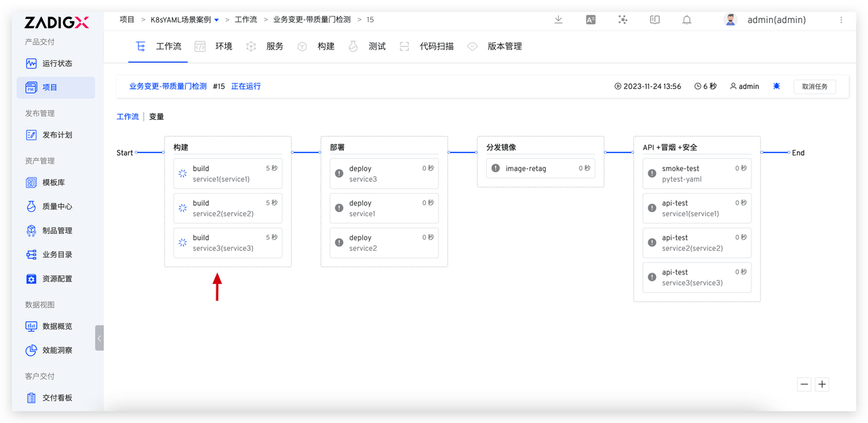Open the language translation icon

pyautogui.click(x=591, y=20)
